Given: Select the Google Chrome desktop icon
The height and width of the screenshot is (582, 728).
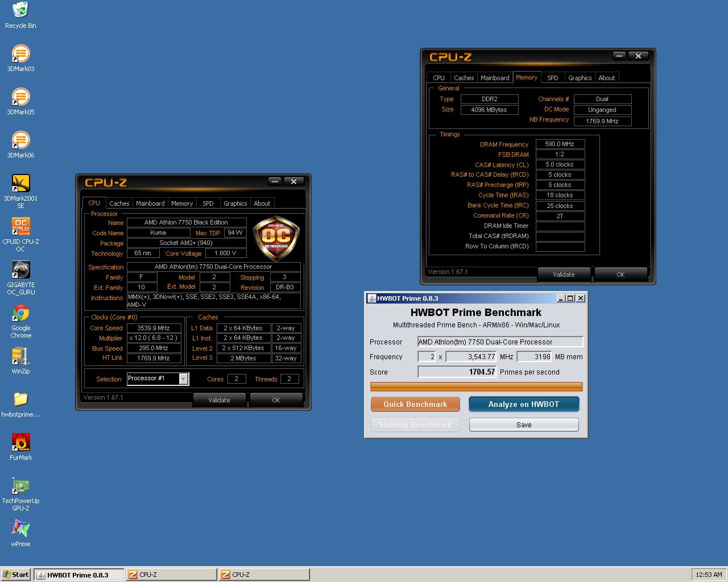Looking at the screenshot, I should [20, 321].
